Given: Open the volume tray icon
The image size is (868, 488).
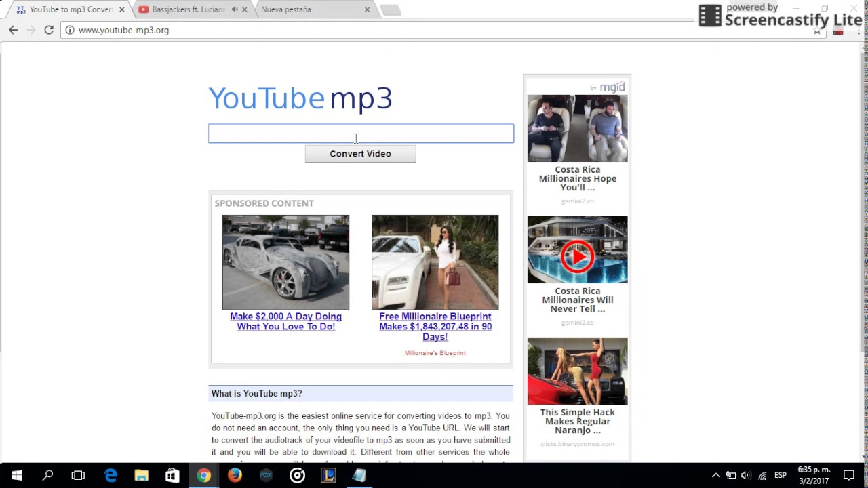Looking at the screenshot, I should [746, 476].
